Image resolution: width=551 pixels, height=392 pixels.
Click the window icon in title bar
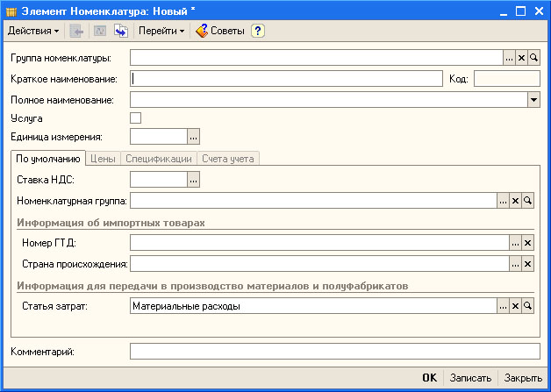click(x=11, y=11)
